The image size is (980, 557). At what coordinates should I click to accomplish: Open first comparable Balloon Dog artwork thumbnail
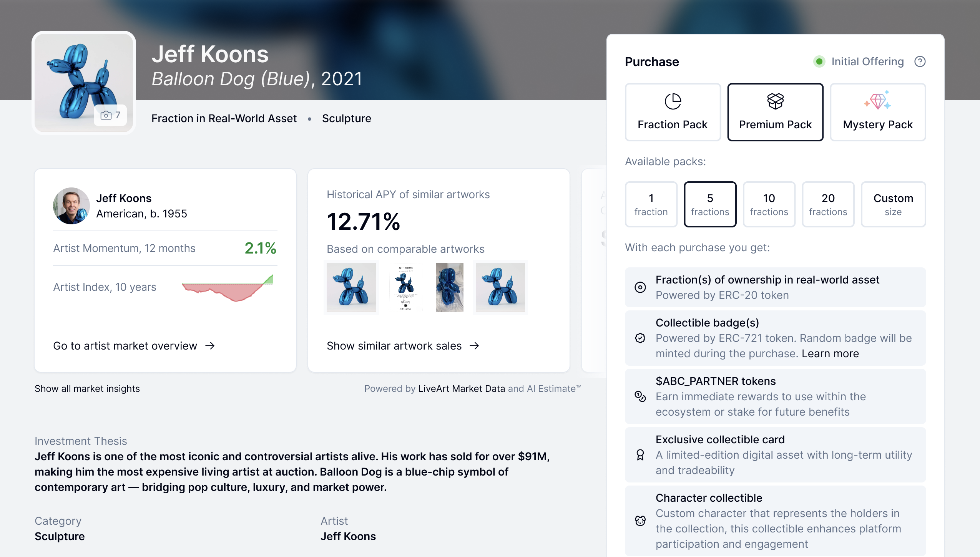351,287
